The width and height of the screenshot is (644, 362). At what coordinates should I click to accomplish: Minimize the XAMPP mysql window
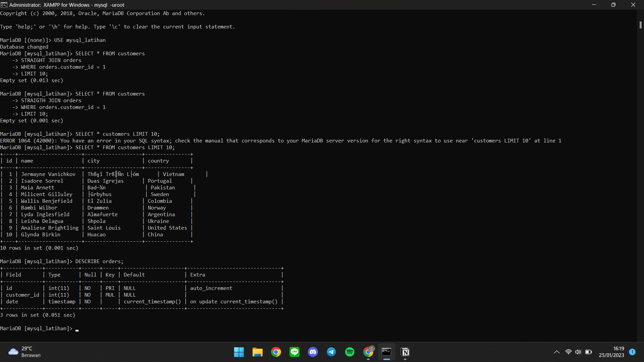point(594,5)
